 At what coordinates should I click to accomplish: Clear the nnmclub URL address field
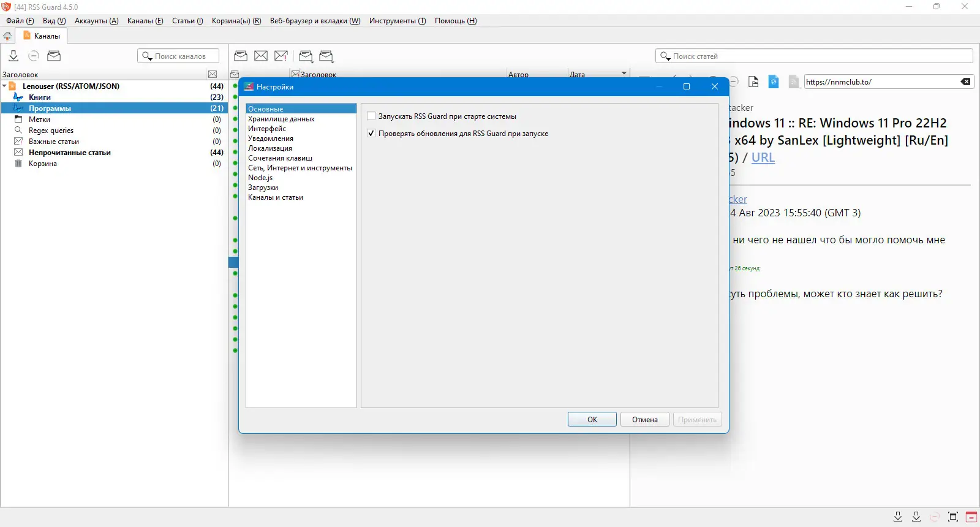click(x=965, y=82)
